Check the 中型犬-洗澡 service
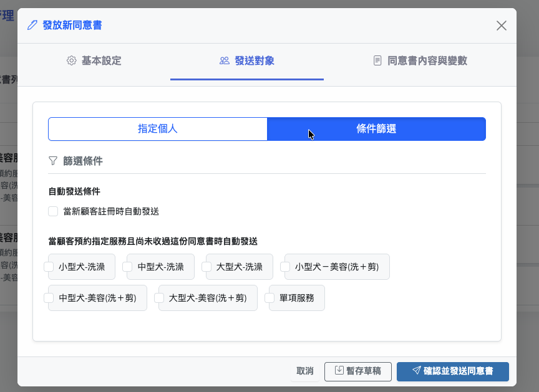 pyautogui.click(x=127, y=267)
